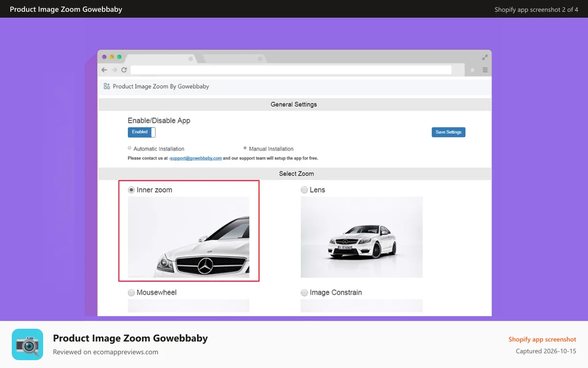588x368 pixels.
Task: Click the Captured 2026-10-15 text
Action: 546,351
